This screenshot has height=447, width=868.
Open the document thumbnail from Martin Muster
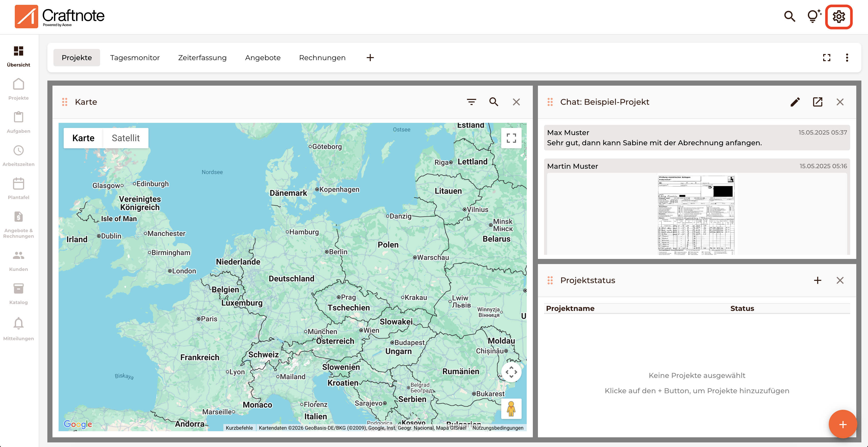696,214
